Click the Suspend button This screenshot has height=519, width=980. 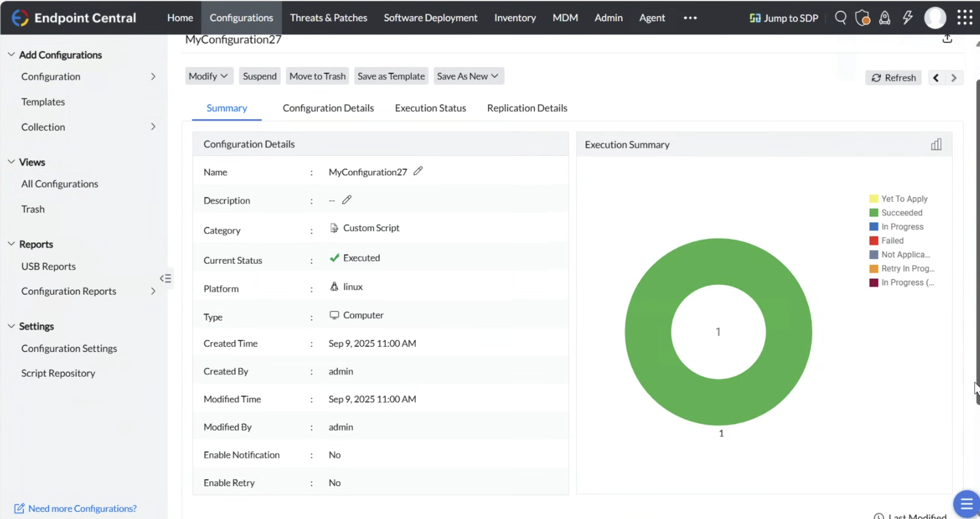pyautogui.click(x=260, y=76)
